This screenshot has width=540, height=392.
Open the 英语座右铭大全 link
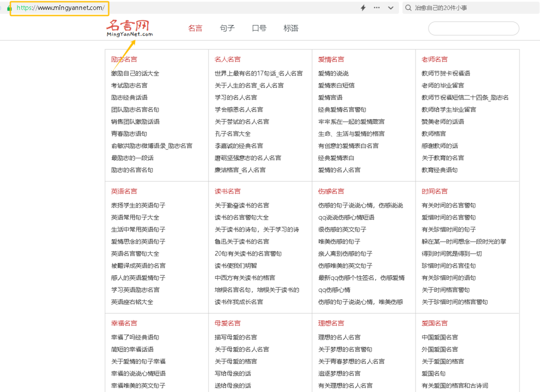132,302
